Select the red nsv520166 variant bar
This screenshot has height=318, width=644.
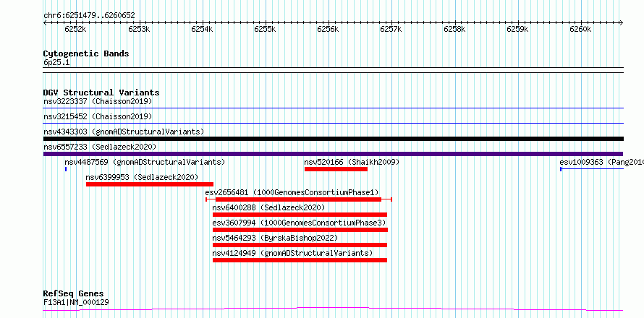click(x=336, y=169)
